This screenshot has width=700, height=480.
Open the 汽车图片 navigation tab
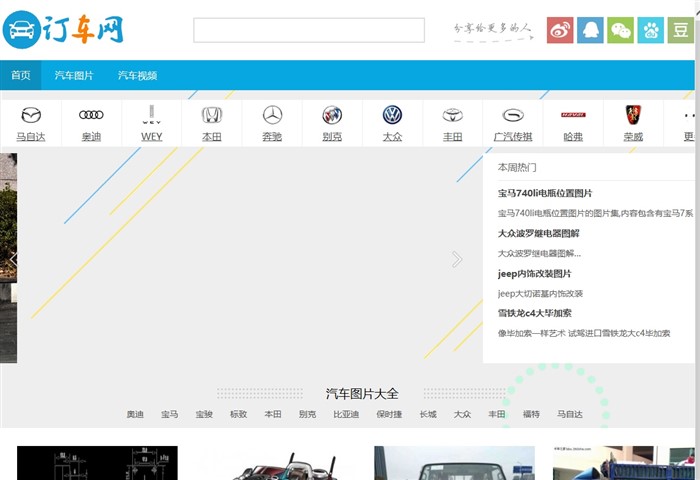[x=74, y=75]
